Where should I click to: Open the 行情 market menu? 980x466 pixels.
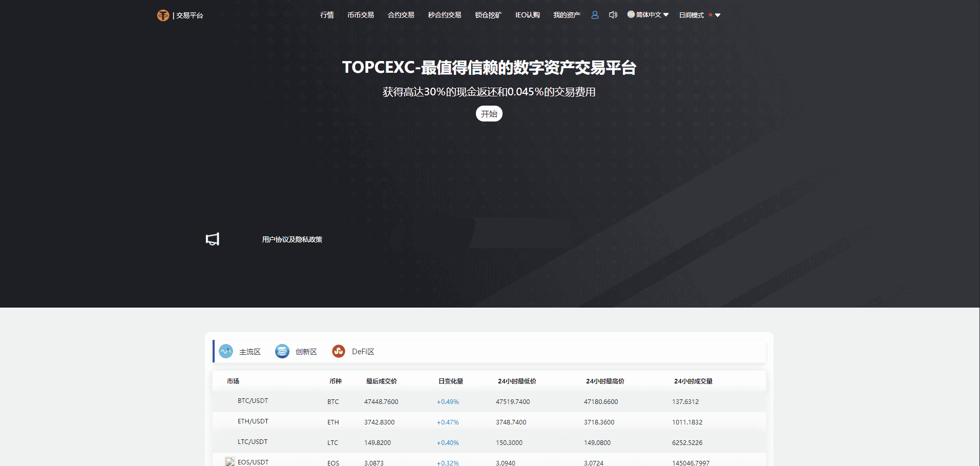[x=327, y=15]
